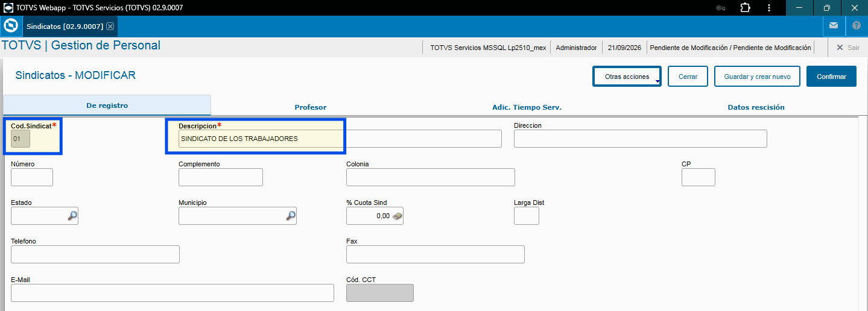
Task: Expand the Otras acciones dropdown
Action: [627, 77]
